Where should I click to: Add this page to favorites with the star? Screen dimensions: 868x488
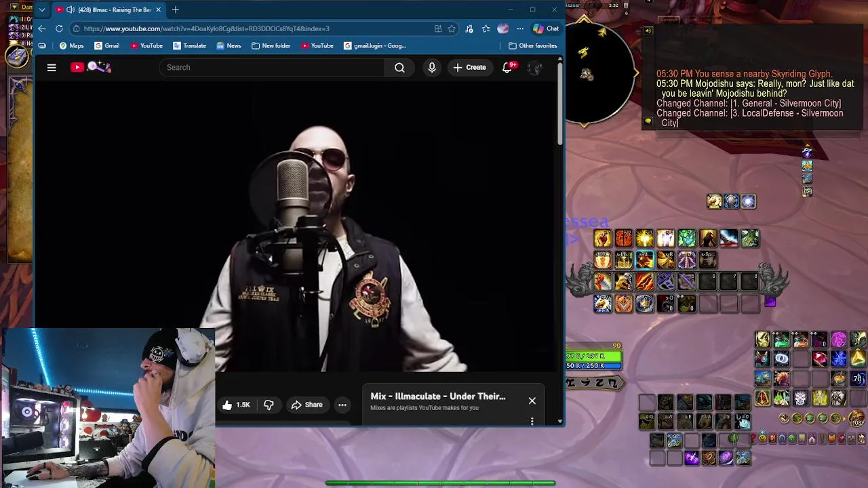click(452, 28)
